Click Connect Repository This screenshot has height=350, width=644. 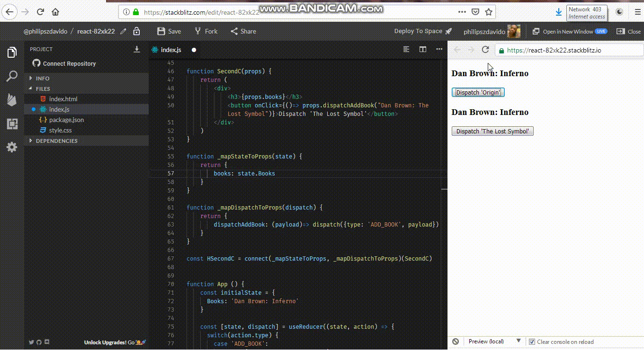64,63
